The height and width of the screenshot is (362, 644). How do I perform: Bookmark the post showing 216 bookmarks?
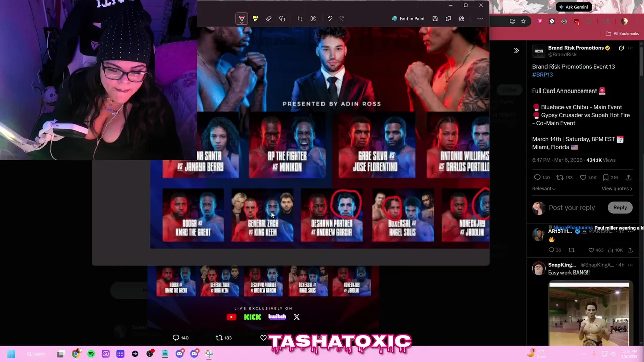click(610, 177)
